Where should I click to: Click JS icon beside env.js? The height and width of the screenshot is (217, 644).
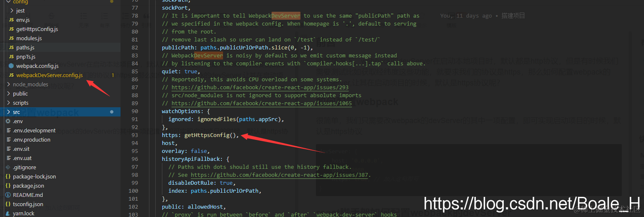[11, 20]
